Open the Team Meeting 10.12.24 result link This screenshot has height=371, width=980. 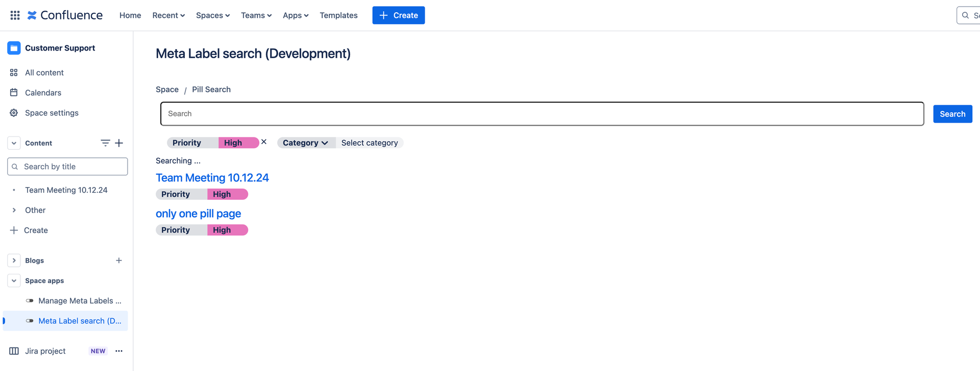coord(212,178)
